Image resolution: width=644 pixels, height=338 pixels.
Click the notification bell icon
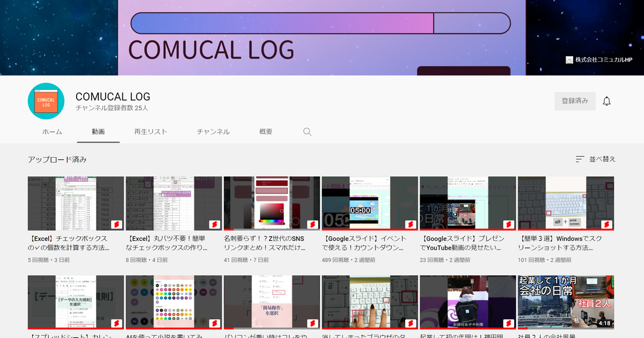[x=607, y=101]
